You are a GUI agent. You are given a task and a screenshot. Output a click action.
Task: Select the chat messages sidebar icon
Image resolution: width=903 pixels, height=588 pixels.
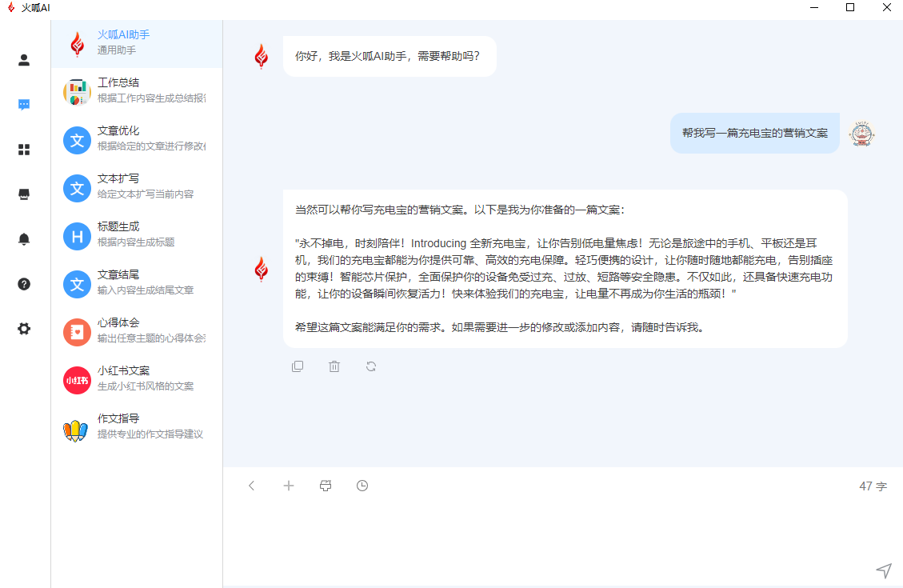24,105
